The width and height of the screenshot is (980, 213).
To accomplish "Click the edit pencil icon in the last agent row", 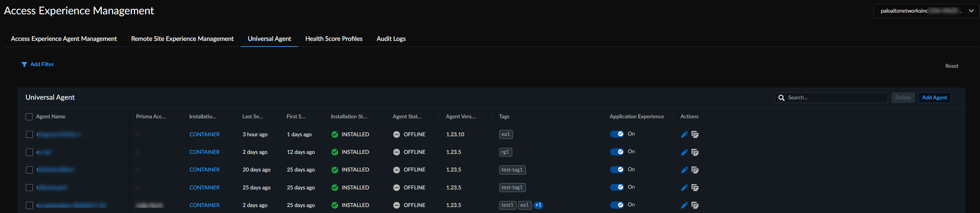I will pyautogui.click(x=684, y=205).
